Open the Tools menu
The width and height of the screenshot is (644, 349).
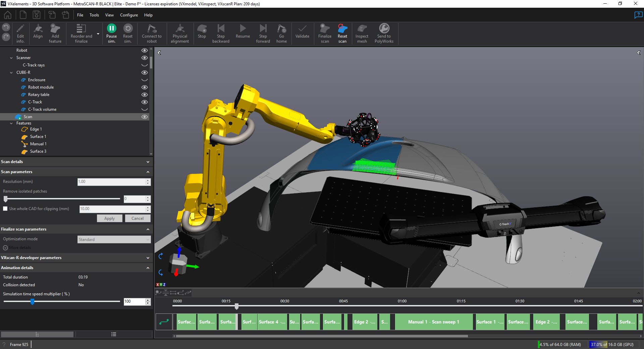click(x=94, y=15)
